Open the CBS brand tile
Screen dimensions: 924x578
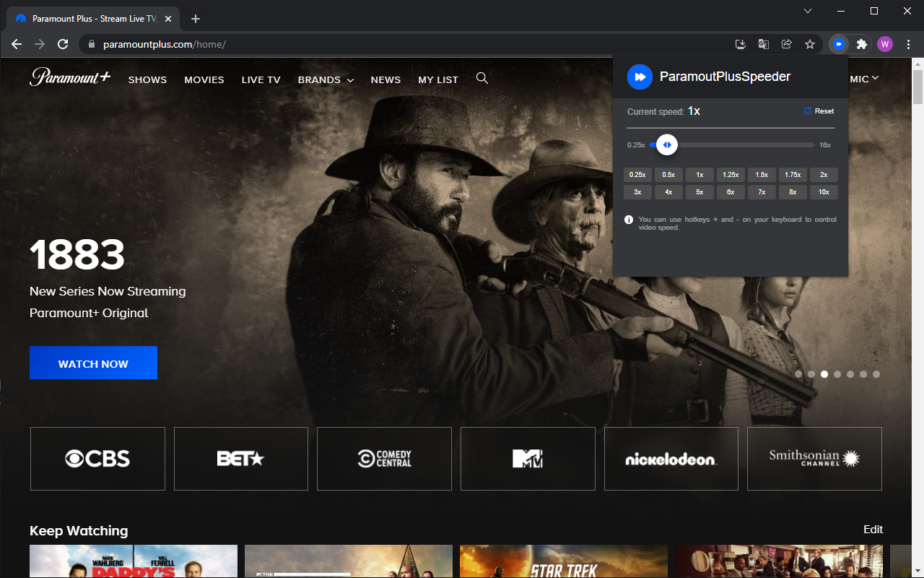click(x=97, y=459)
